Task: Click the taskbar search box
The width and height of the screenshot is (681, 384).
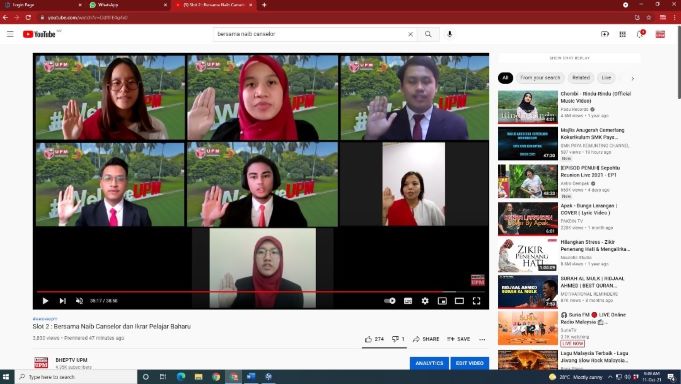Action: pyautogui.click(x=76, y=377)
